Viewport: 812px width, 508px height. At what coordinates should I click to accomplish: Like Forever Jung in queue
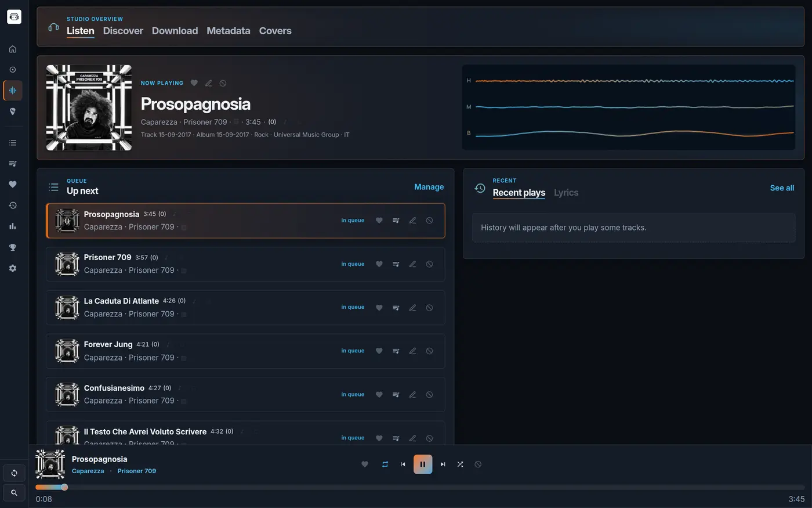click(379, 351)
